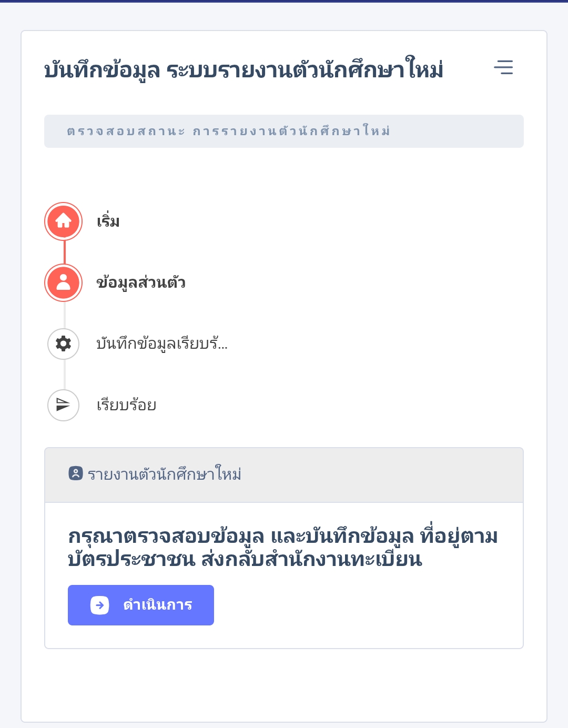Click the gray connector line above เรียบร้อย

tap(64, 375)
